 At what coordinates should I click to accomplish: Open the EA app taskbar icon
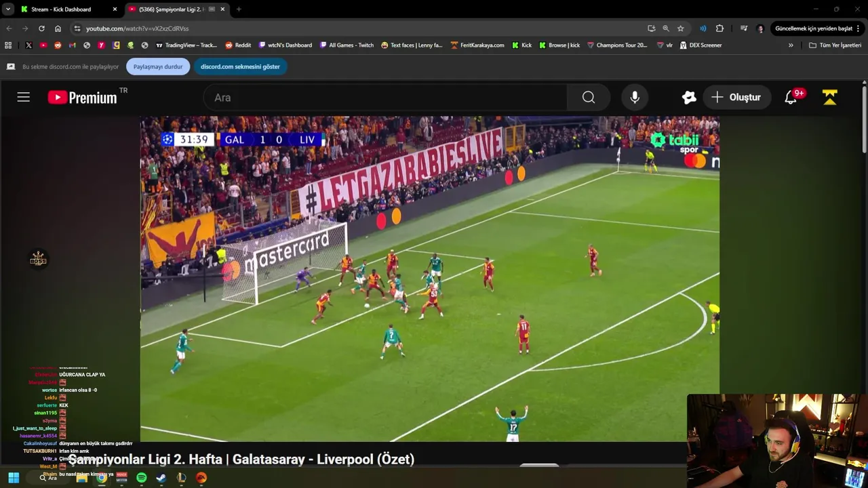[201, 478]
